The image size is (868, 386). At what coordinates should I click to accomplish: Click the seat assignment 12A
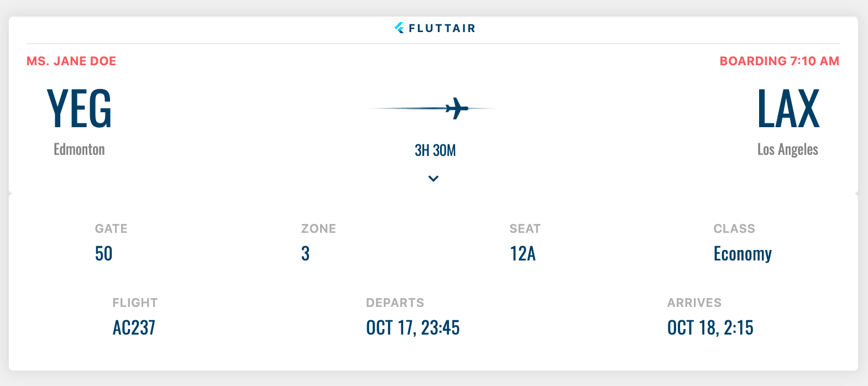522,253
